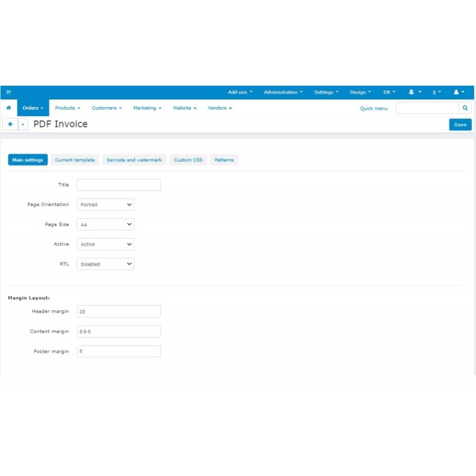Navigate back using the left arrow icon

(10, 124)
